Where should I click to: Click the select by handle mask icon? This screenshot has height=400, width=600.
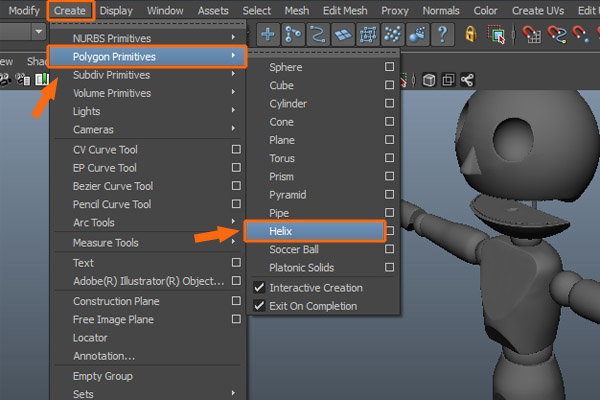(268, 34)
